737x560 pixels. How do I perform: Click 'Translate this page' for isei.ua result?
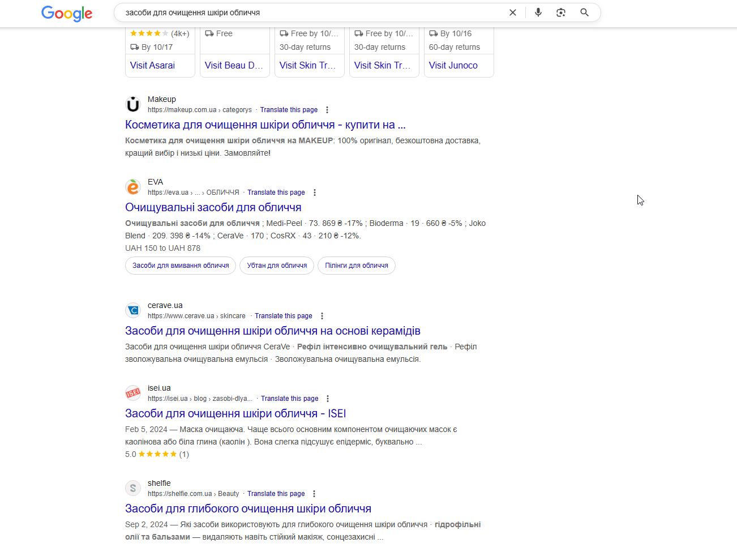(289, 399)
